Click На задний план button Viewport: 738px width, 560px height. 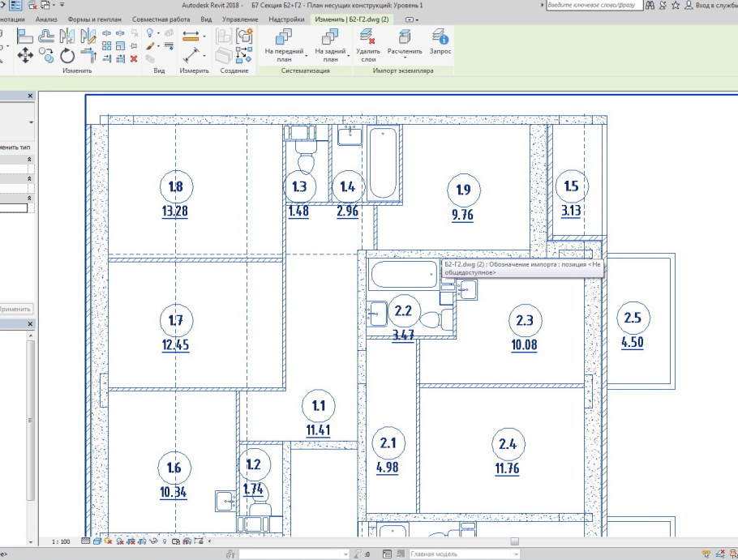pos(330,45)
